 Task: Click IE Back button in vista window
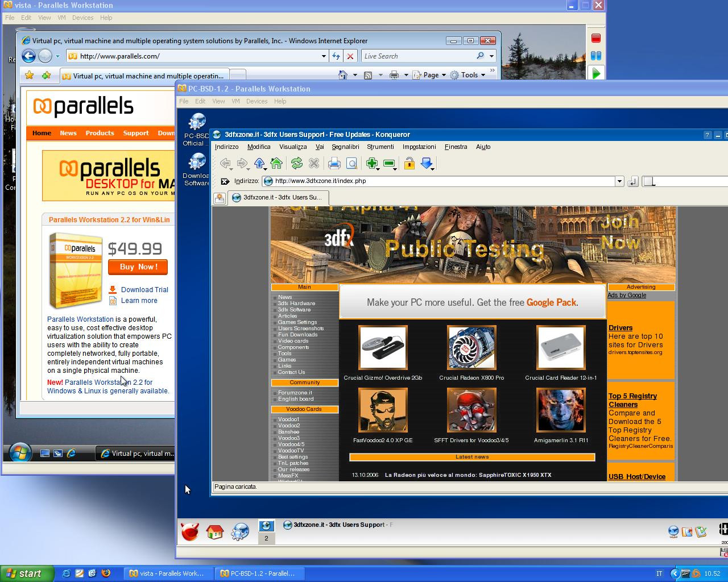[28, 56]
